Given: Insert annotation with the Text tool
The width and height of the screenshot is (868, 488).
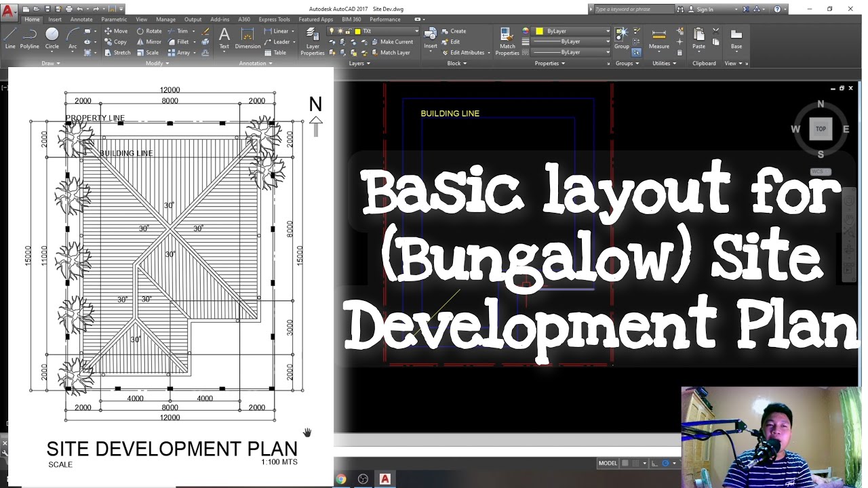Looking at the screenshot, I should tap(224, 38).
